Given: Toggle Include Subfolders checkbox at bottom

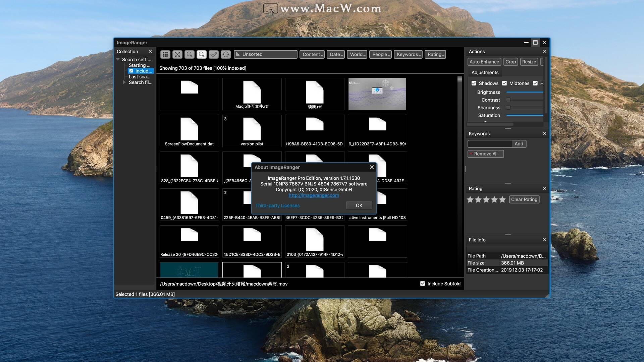Looking at the screenshot, I should click(x=423, y=284).
